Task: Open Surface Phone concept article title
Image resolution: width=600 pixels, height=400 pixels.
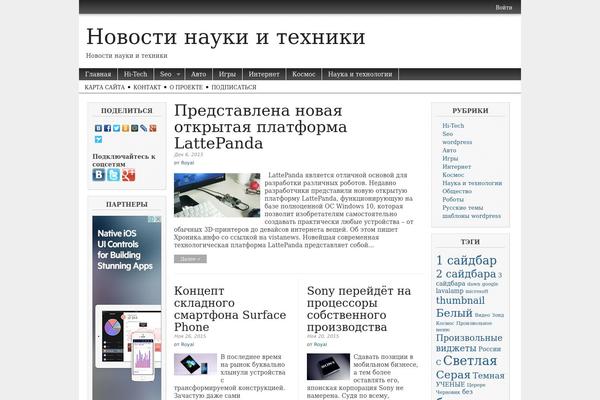Action: coord(230,309)
